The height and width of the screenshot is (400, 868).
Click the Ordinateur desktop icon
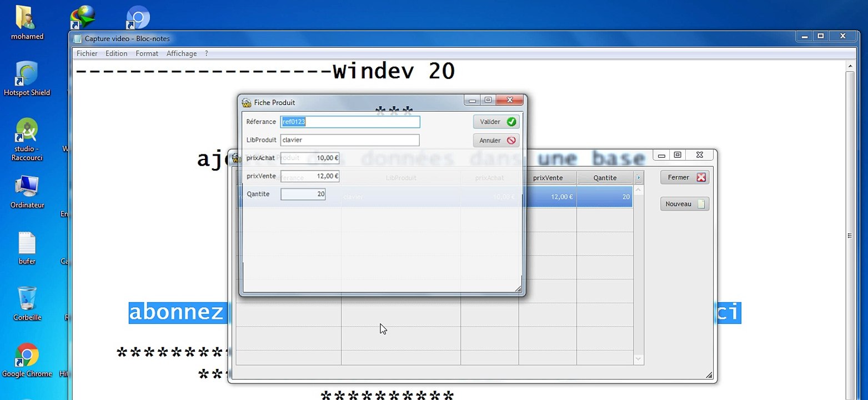(x=27, y=192)
